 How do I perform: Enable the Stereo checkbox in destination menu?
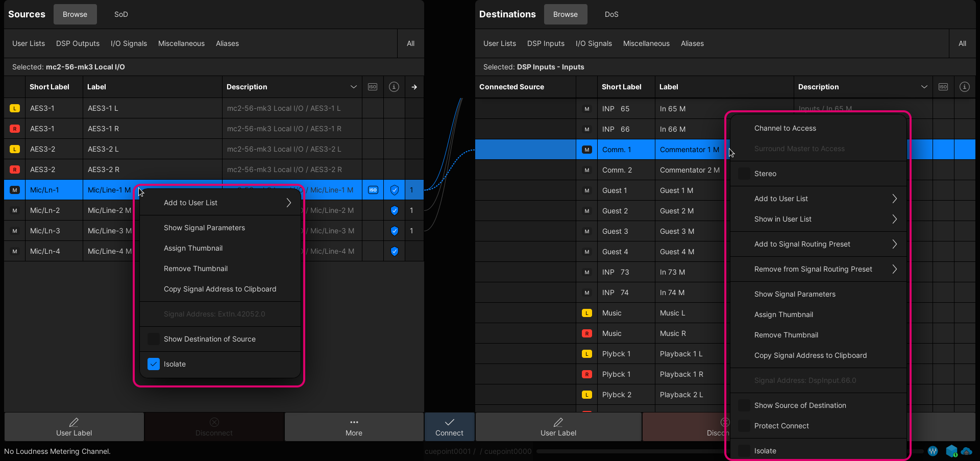[x=745, y=174]
